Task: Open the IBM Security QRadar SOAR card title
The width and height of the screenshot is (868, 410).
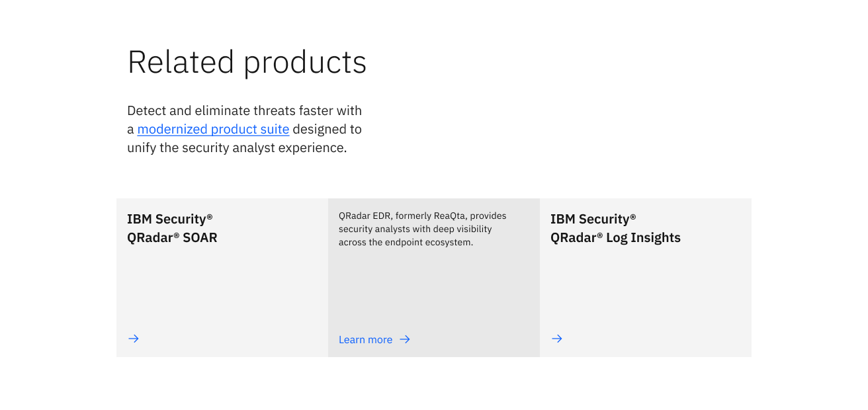Action: pyautogui.click(x=172, y=228)
